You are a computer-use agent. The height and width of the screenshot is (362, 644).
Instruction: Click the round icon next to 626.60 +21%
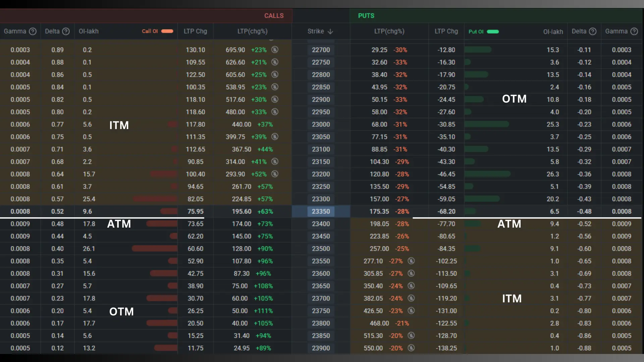275,62
